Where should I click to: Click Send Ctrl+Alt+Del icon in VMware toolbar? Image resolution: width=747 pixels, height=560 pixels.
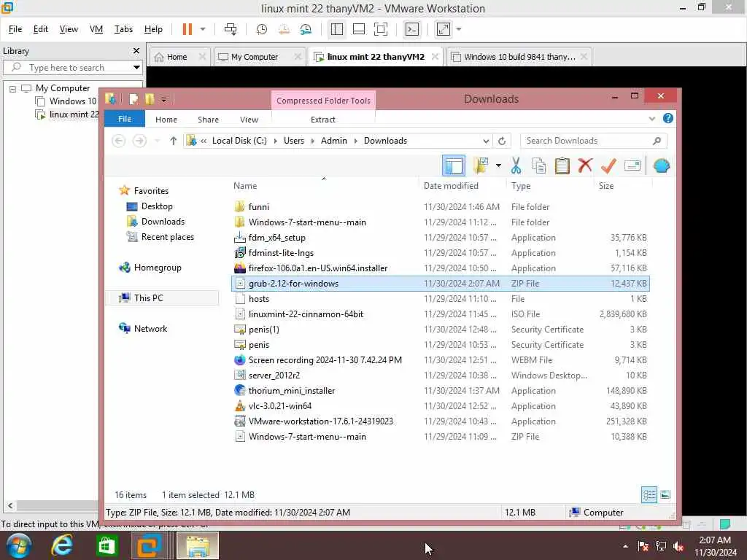tap(231, 29)
